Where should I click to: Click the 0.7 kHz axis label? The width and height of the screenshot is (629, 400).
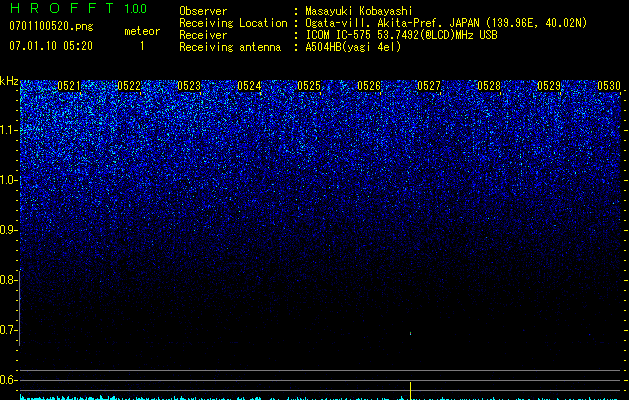8,330
